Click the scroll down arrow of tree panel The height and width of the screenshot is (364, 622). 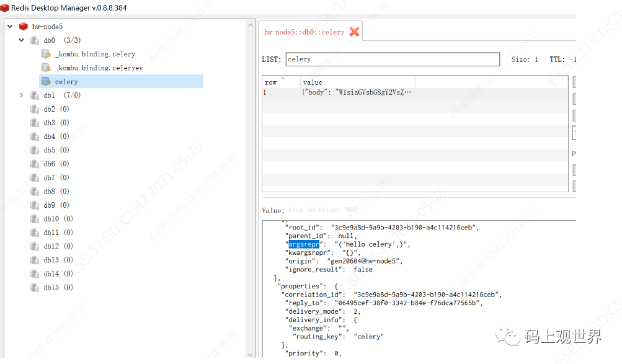(250, 355)
